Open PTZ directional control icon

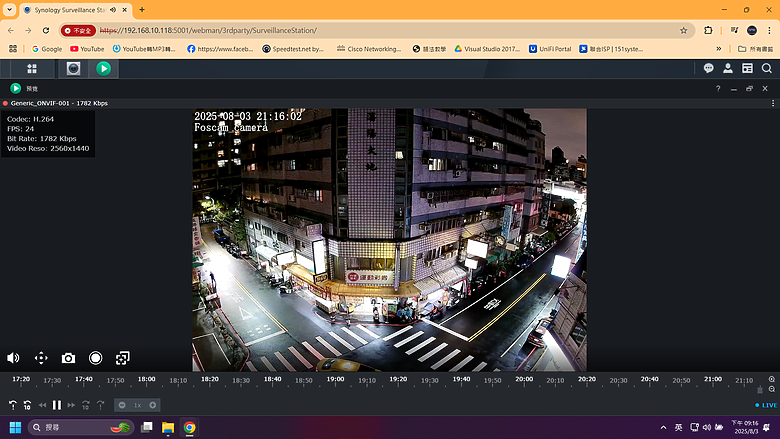[41, 358]
